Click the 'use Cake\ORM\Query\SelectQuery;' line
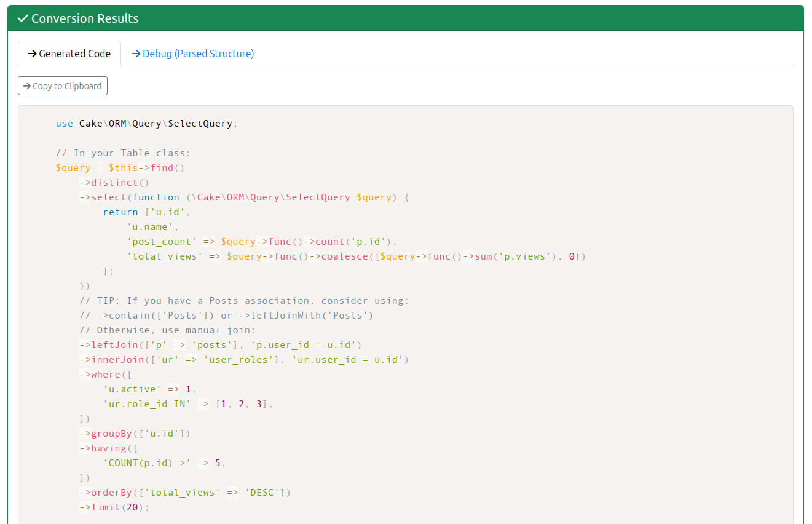This screenshot has height=524, width=812. tap(146, 124)
